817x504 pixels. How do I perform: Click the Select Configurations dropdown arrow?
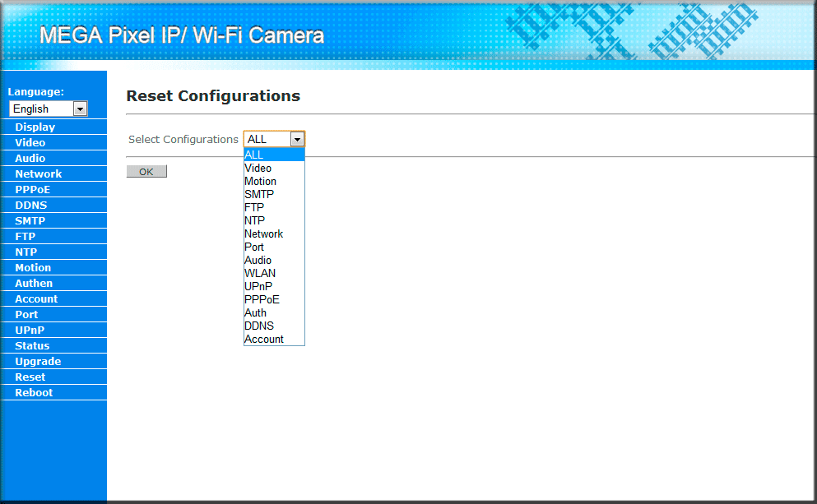[x=297, y=140]
